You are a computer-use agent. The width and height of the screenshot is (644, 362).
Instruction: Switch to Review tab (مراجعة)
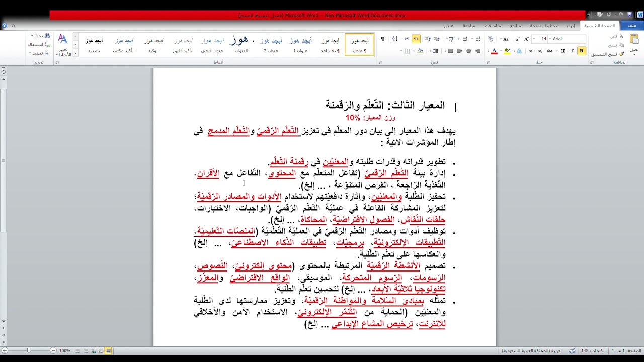(x=469, y=26)
